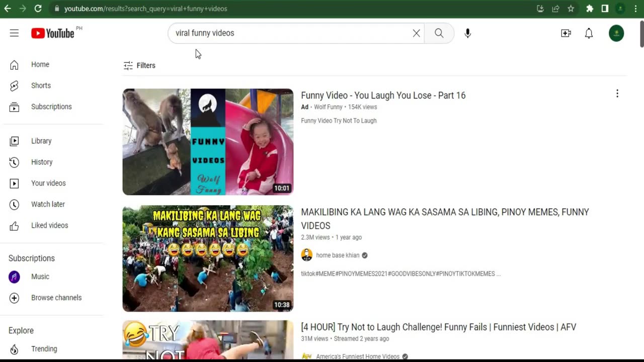The image size is (644, 362).
Task: Open the account avatar menu
Action: (x=616, y=33)
